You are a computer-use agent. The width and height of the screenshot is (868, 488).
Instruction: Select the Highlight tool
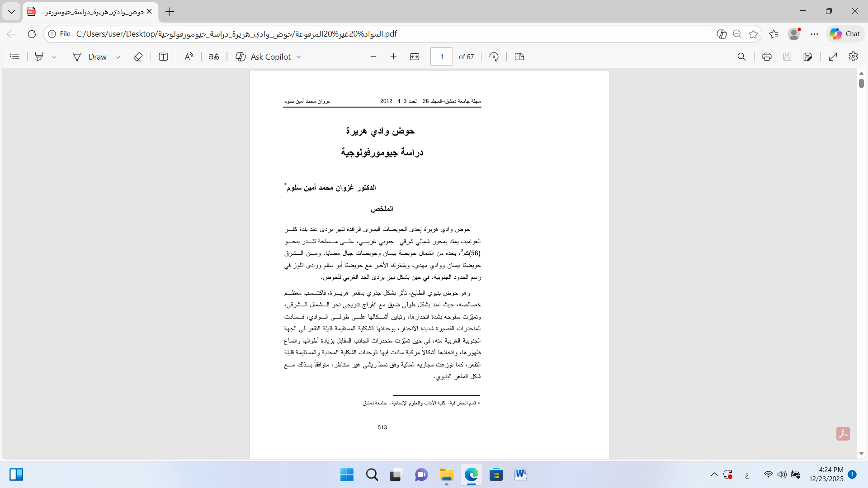pyautogui.click(x=39, y=56)
